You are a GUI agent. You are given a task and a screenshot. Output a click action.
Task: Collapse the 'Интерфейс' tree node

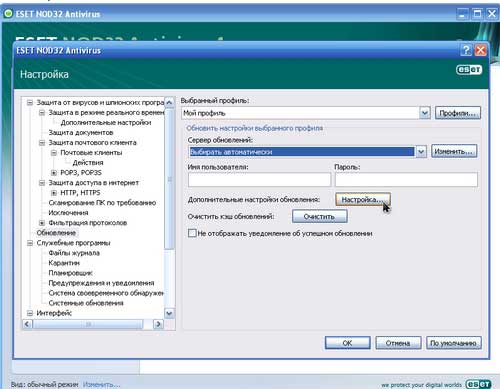(x=30, y=313)
